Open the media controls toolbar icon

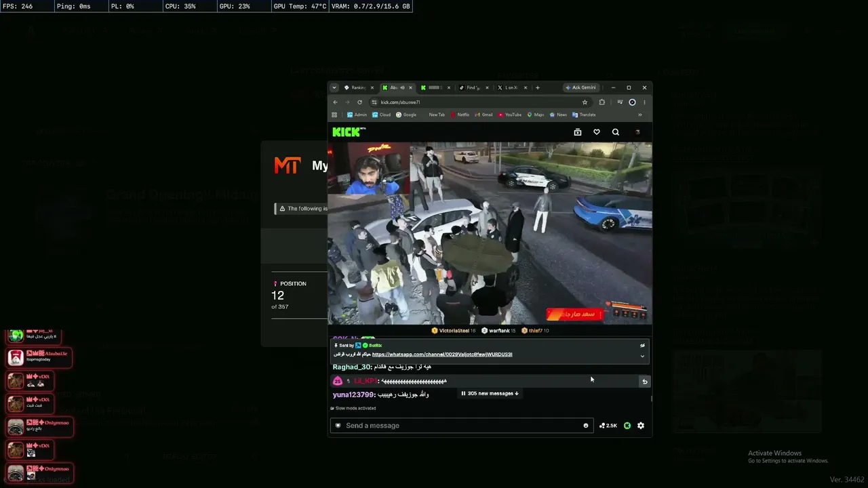620,102
